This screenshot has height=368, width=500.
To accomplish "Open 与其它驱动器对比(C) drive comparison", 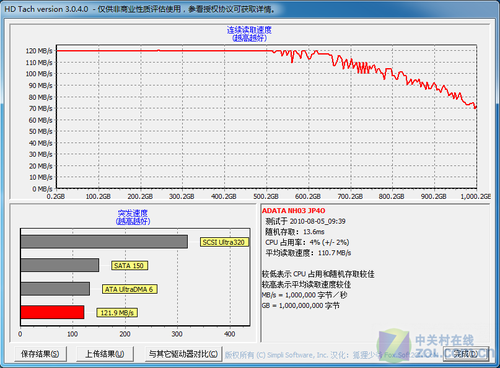I will pos(184,354).
